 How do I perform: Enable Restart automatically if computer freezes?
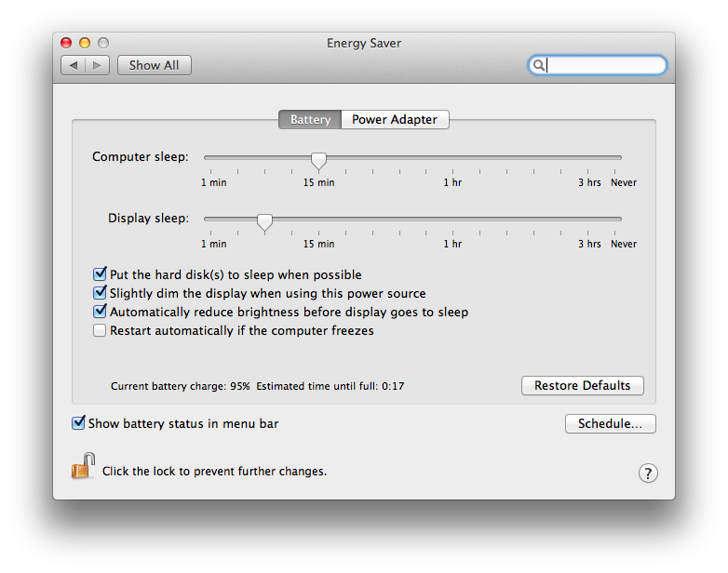100,330
